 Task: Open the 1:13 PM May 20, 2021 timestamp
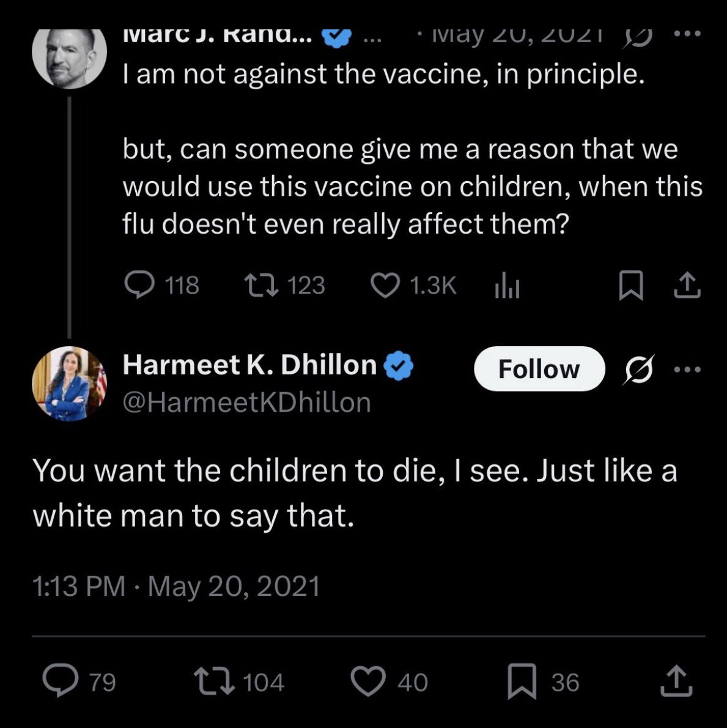[176, 586]
